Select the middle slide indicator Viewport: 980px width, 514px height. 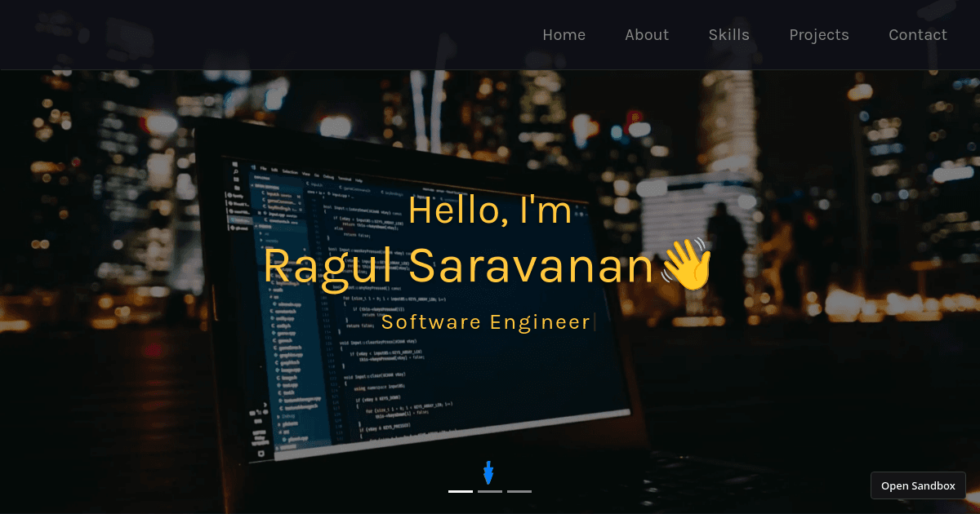pyautogui.click(x=489, y=491)
